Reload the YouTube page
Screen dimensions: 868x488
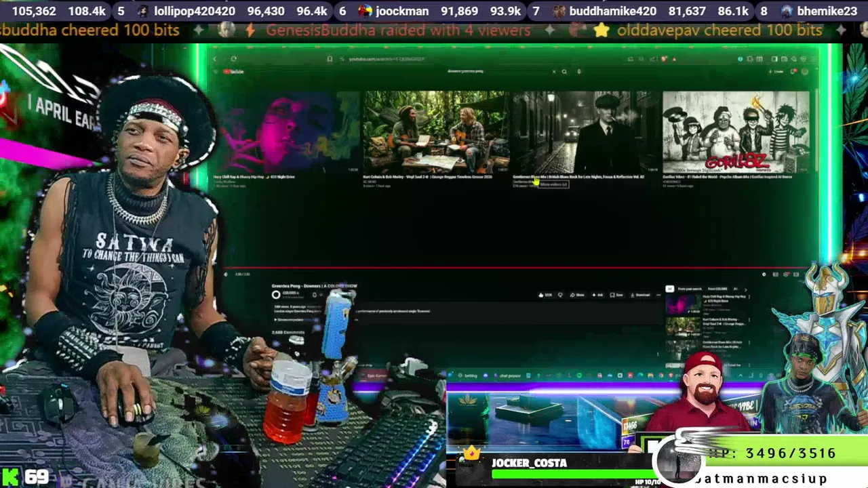pos(233,59)
